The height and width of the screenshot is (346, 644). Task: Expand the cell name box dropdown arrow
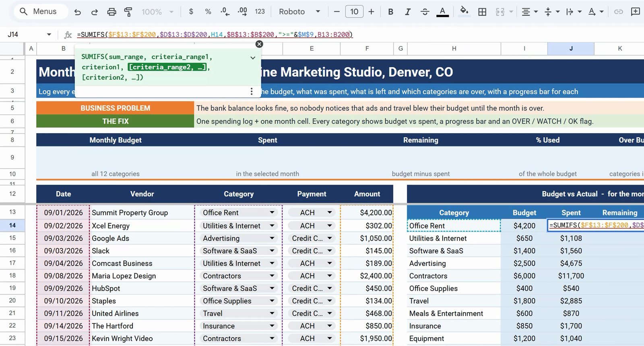(49, 35)
